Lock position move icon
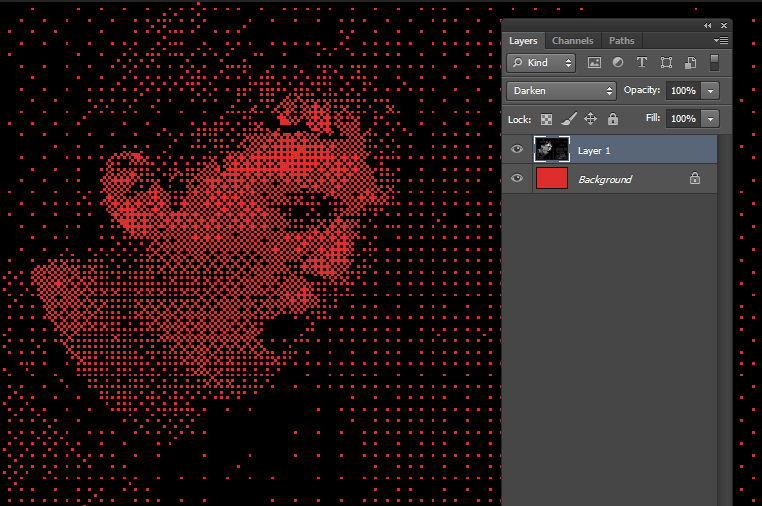762x506 pixels. 590,119
